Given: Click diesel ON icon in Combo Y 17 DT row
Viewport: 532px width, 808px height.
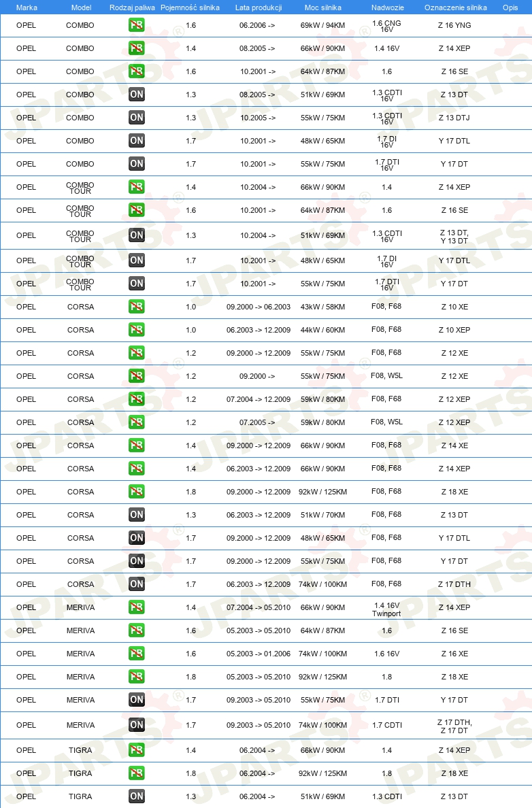Looking at the screenshot, I should 137,164.
